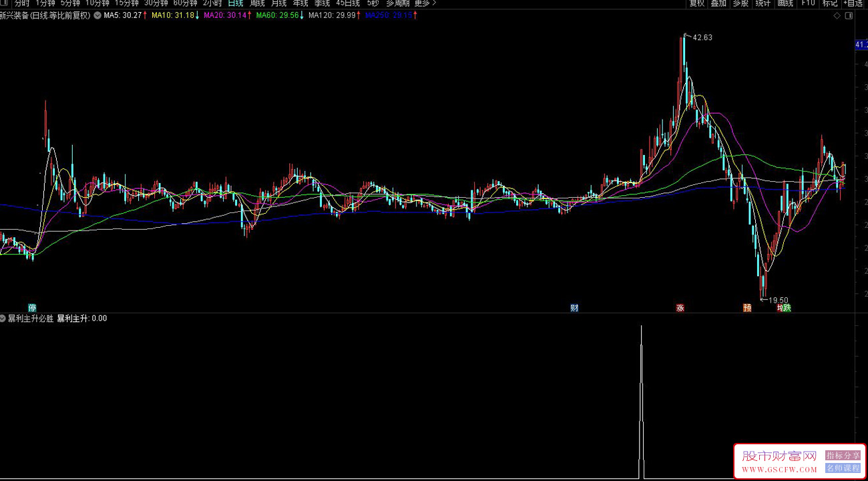
Task: Open the 叠加 overlay option
Action: pos(718,3)
